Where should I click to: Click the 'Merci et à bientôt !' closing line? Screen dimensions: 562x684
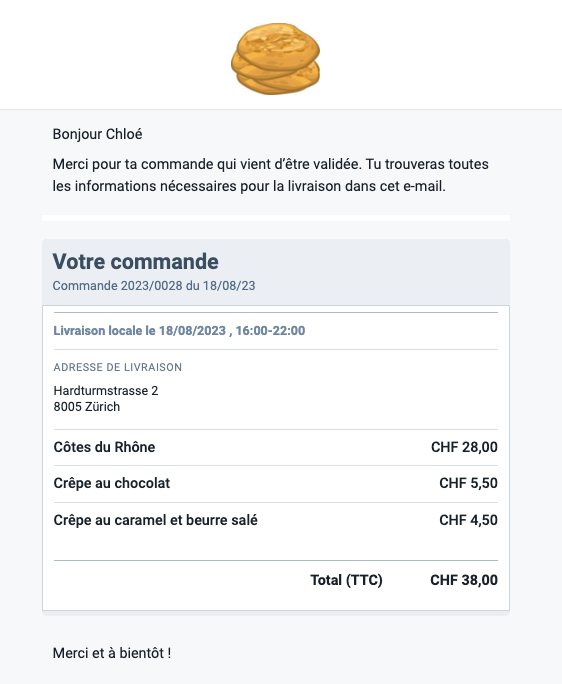112,653
